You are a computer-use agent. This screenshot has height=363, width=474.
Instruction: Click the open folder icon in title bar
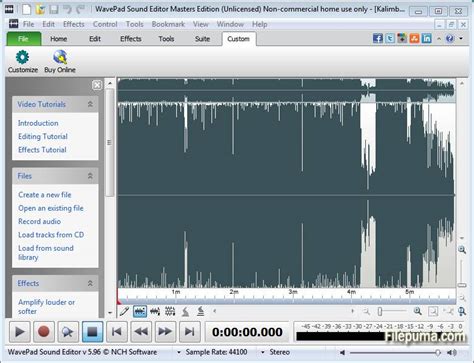coord(40,9)
